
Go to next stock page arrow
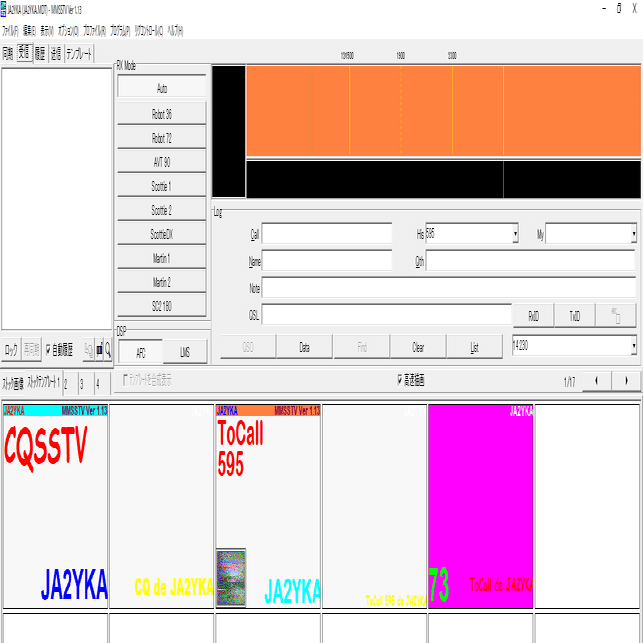coord(626,381)
